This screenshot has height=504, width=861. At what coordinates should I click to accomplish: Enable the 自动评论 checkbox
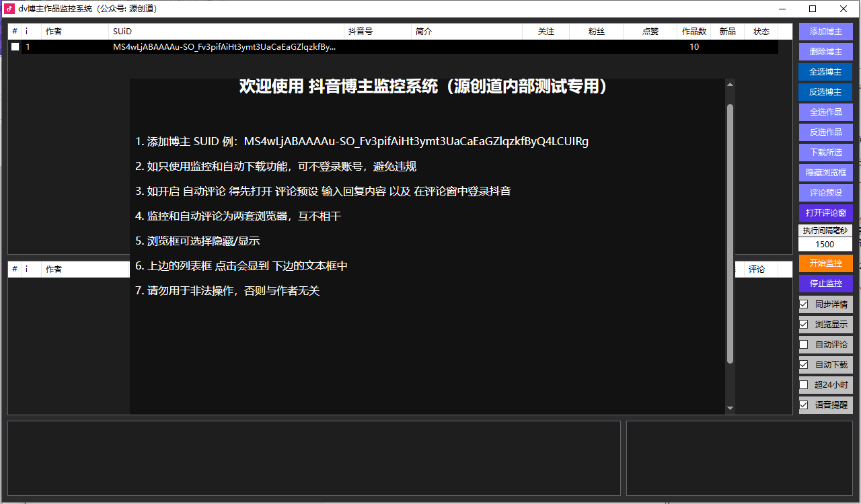804,345
